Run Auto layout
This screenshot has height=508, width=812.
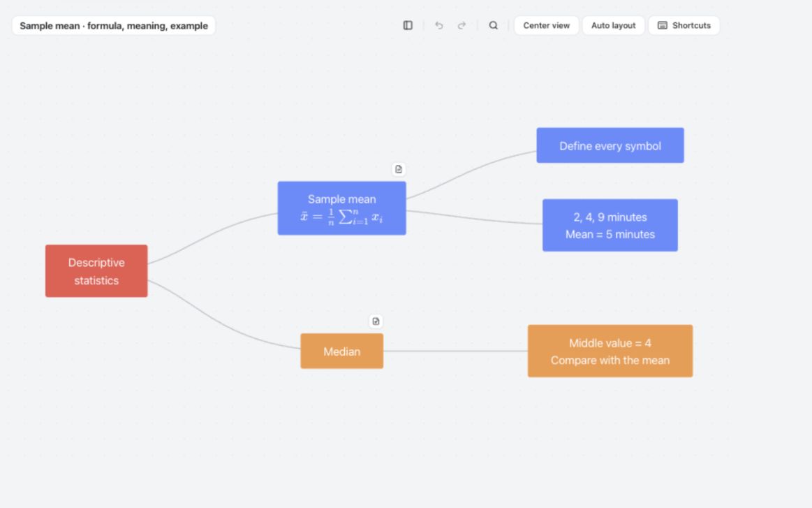[x=613, y=25]
